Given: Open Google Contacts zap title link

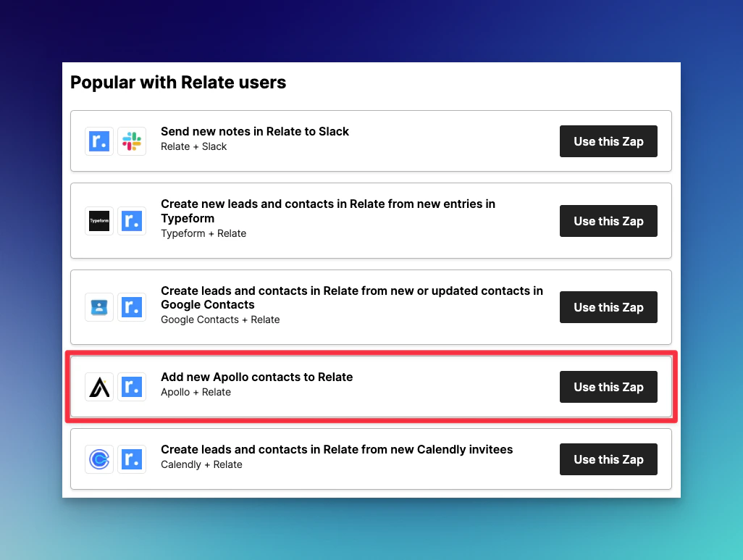Looking at the screenshot, I should pyautogui.click(x=352, y=298).
